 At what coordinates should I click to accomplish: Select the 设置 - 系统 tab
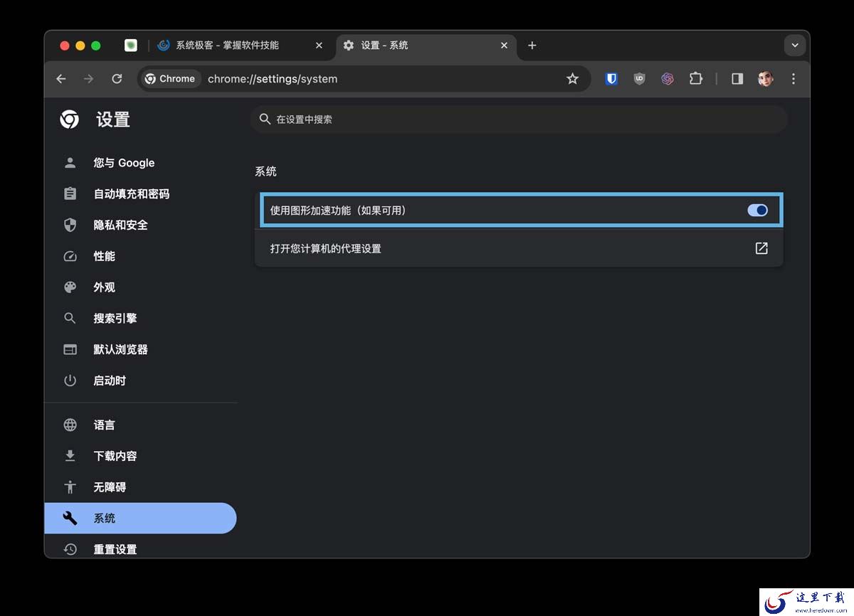[x=426, y=46]
